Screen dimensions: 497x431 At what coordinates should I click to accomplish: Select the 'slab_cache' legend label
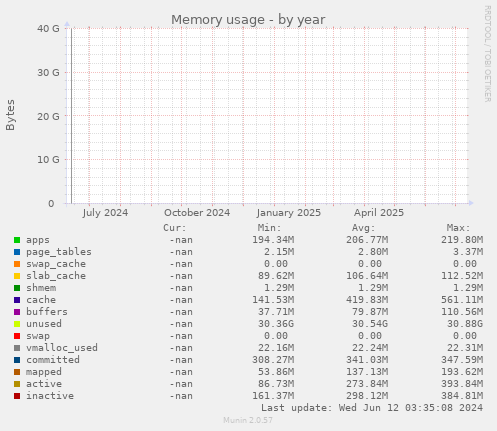pyautogui.click(x=56, y=276)
